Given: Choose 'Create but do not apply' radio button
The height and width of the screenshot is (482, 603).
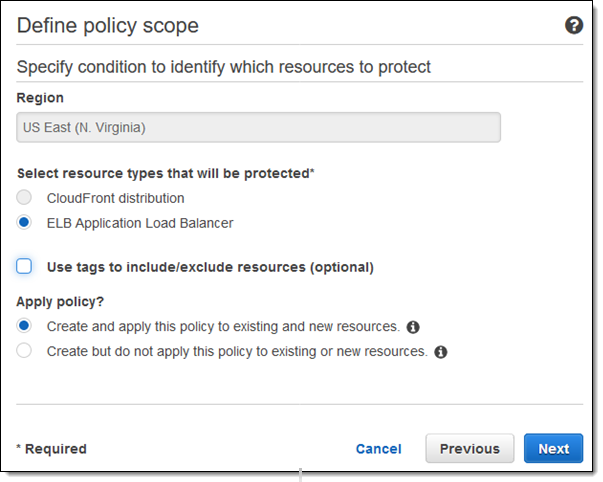Looking at the screenshot, I should (x=25, y=351).
